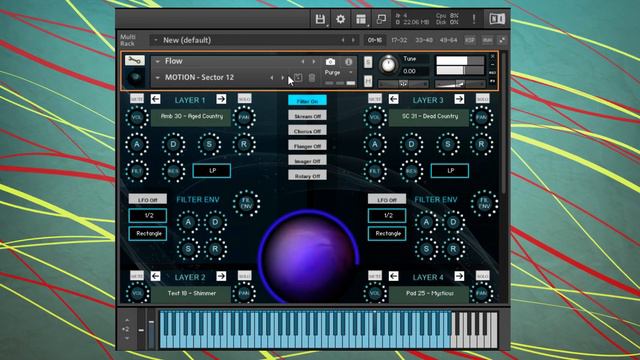Click Layer 1 next sound arrow
The image size is (640, 360).
221,99
